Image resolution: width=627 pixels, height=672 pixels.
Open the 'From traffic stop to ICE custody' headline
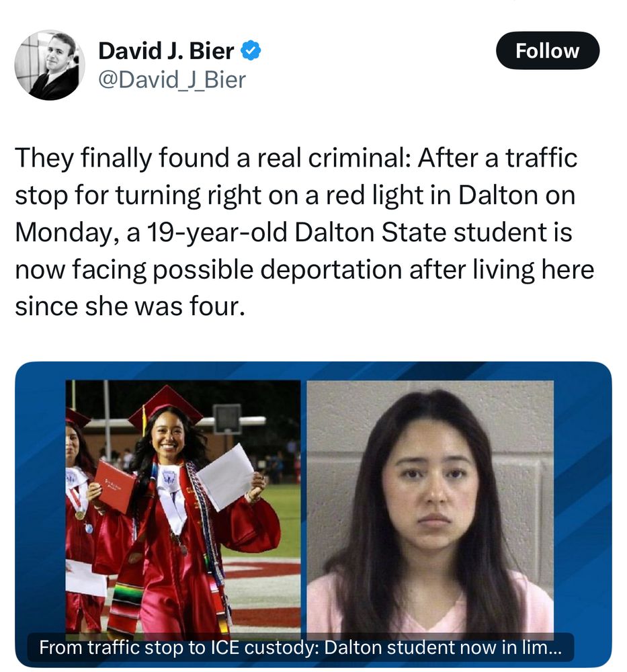click(x=300, y=648)
